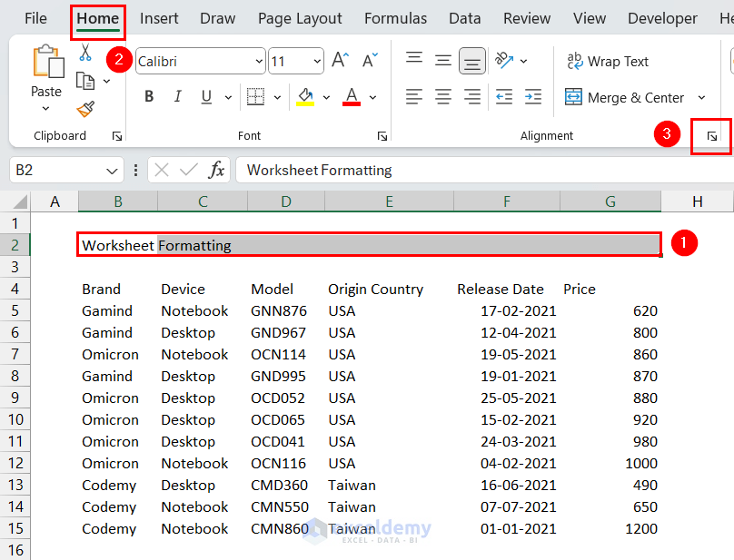Select the Format Painter brush
The width and height of the screenshot is (734, 560).
(85, 109)
